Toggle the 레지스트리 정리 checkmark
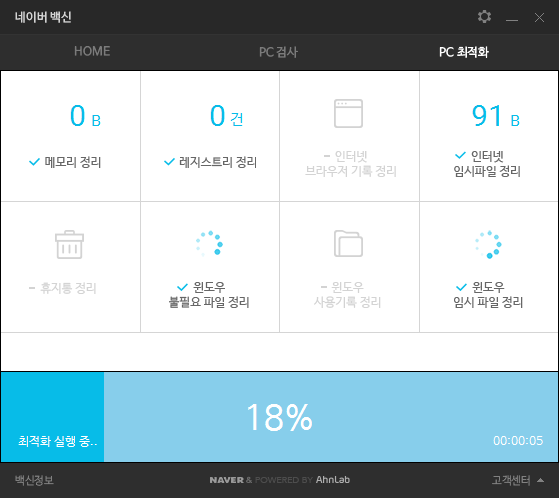Viewport: 559px width, 498px height. coord(169,162)
